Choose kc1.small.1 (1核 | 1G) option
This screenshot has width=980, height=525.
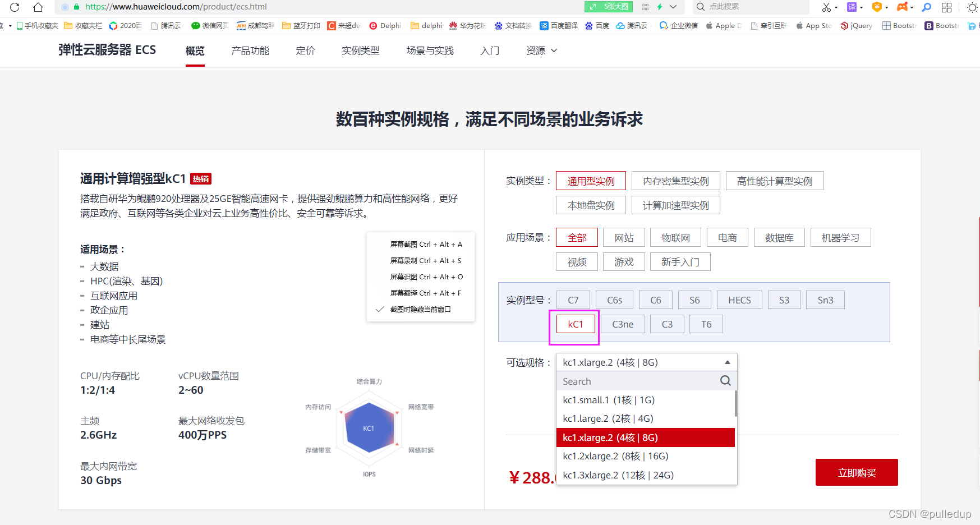point(645,400)
